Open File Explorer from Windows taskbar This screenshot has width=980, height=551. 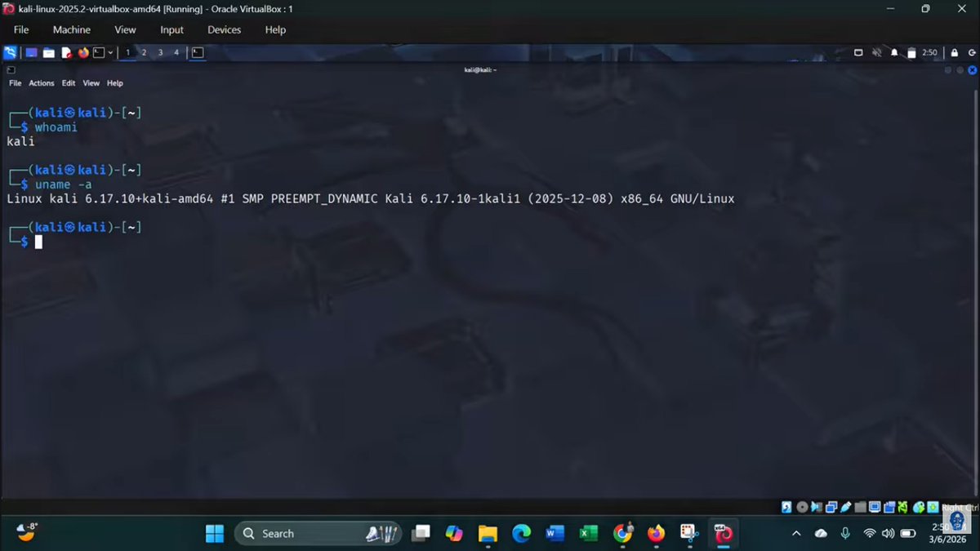click(x=488, y=533)
